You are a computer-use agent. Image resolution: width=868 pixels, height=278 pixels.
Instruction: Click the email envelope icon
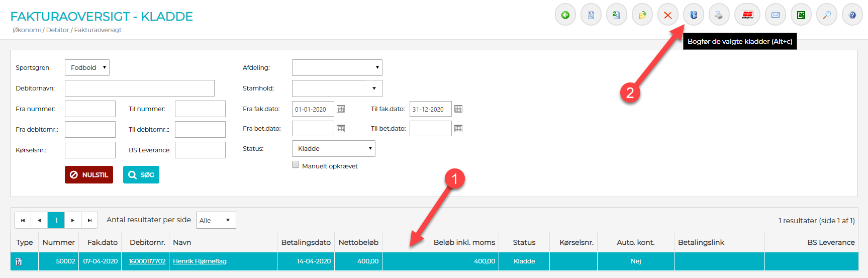(x=776, y=15)
